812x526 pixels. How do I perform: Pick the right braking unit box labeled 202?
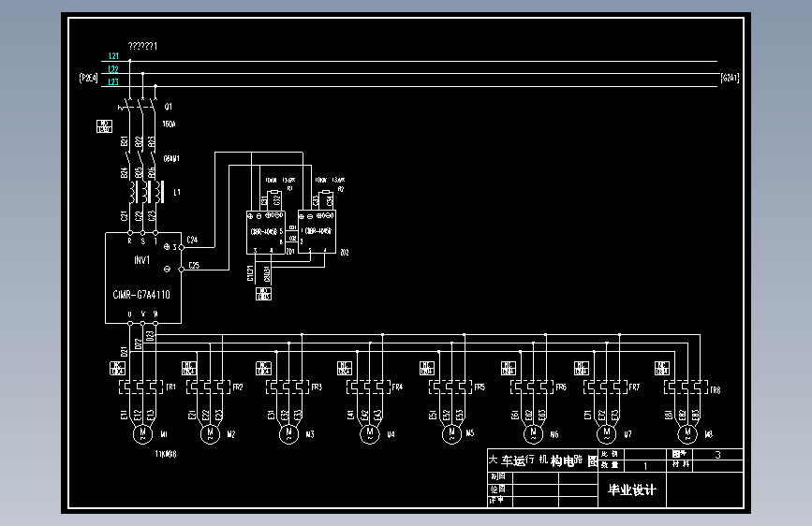point(317,232)
